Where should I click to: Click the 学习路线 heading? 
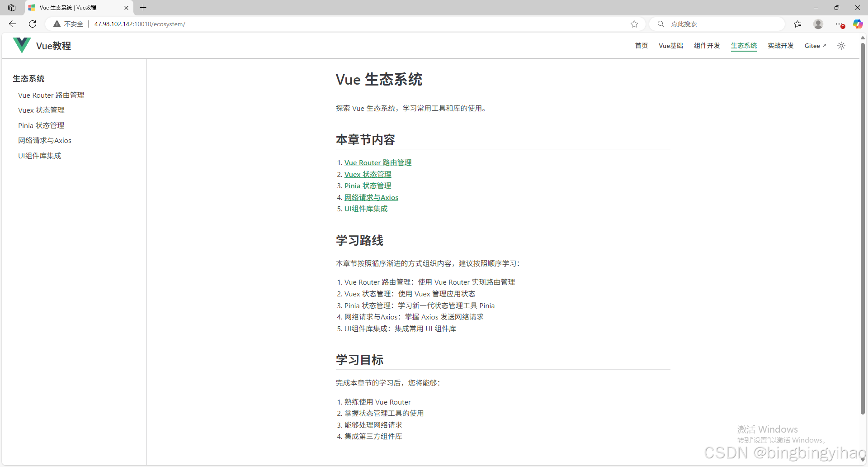[x=359, y=240]
